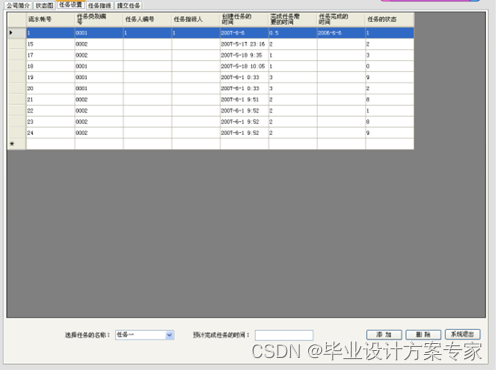Select the 流水帐号 cell with value 20

click(50, 88)
